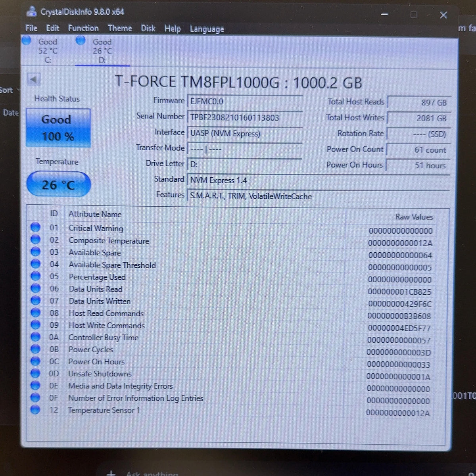Click the Controller Busy Time raw value 00000000000057
476x476 pixels.
[399, 340]
